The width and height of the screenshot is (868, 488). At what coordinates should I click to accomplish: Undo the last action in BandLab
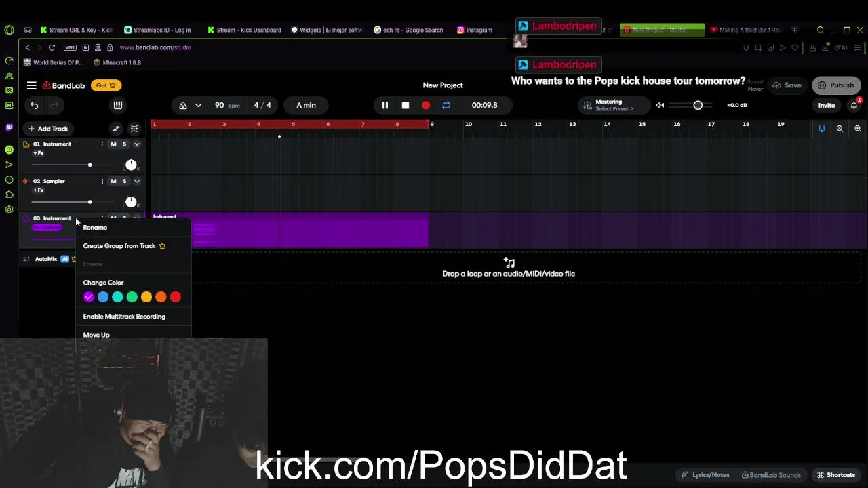tap(34, 105)
